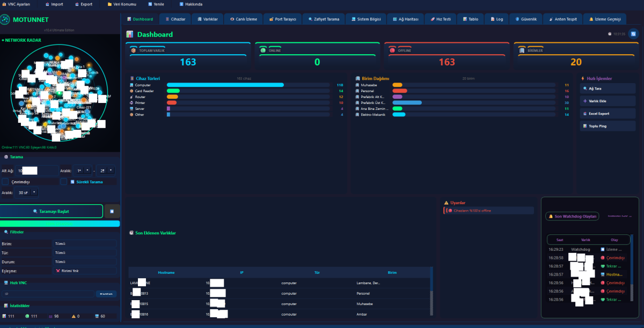
Task: Click the Taramayı Başlat button
Action: click(x=52, y=211)
